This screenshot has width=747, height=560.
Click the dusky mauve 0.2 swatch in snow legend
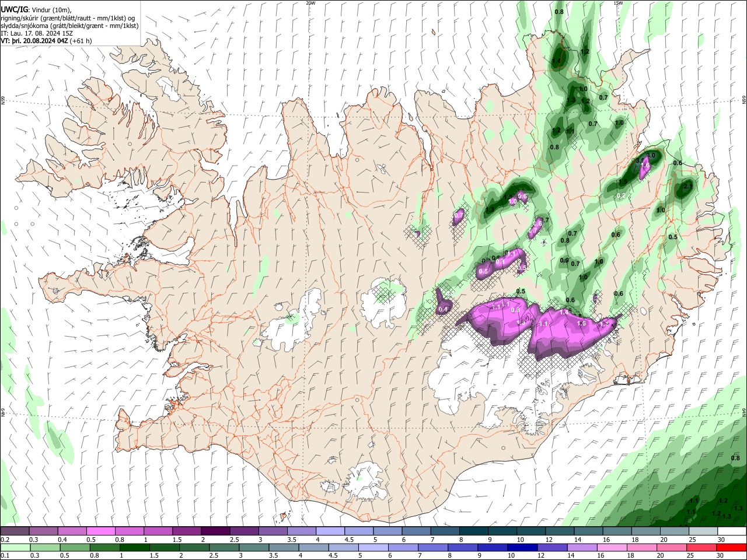[15, 531]
